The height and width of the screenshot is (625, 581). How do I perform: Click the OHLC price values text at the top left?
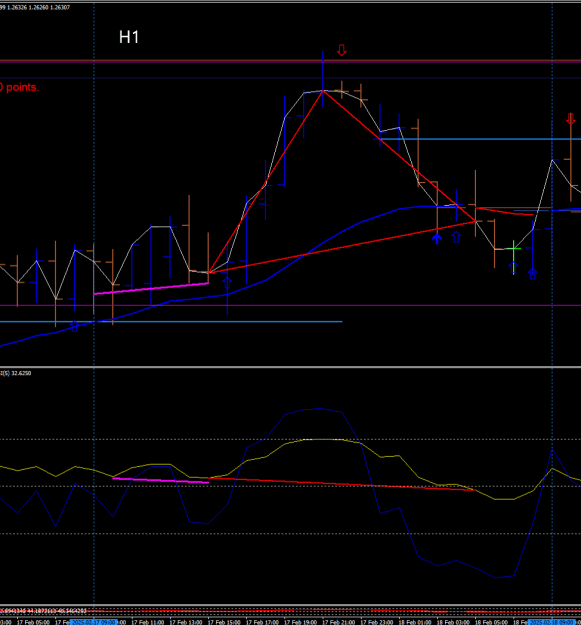[35, 7]
